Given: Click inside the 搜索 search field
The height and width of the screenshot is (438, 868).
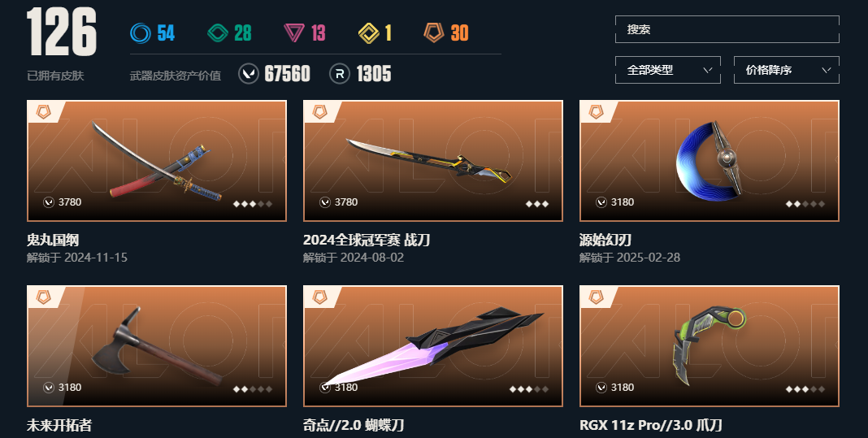Looking at the screenshot, I should (727, 29).
